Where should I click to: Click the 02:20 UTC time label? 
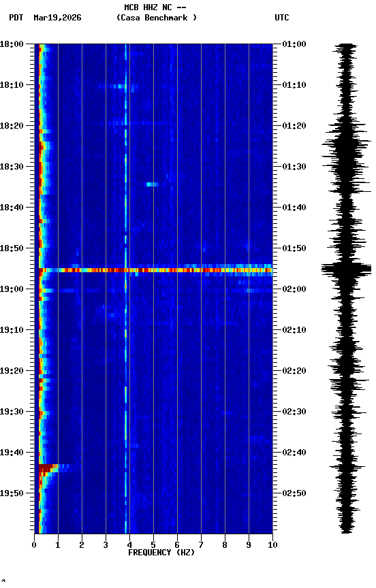click(294, 371)
